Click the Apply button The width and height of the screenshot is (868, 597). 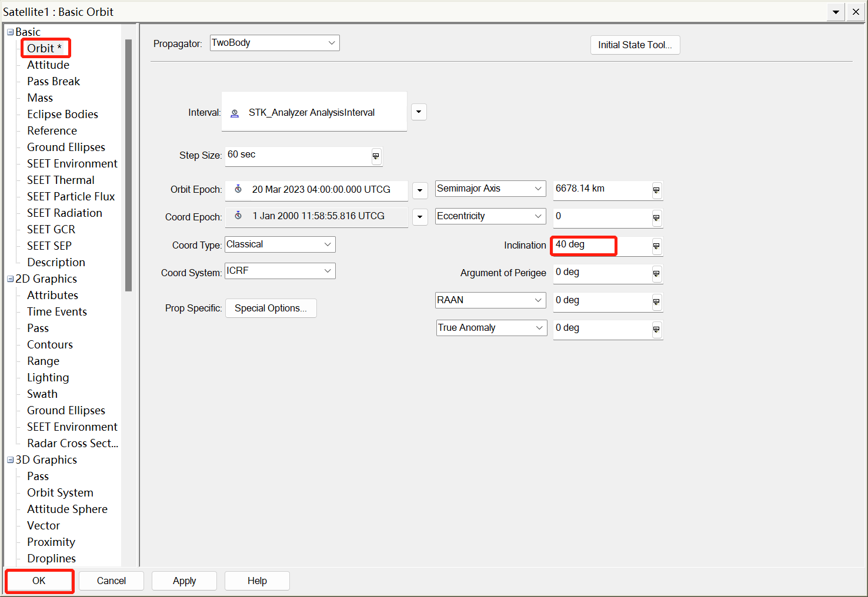tap(184, 581)
